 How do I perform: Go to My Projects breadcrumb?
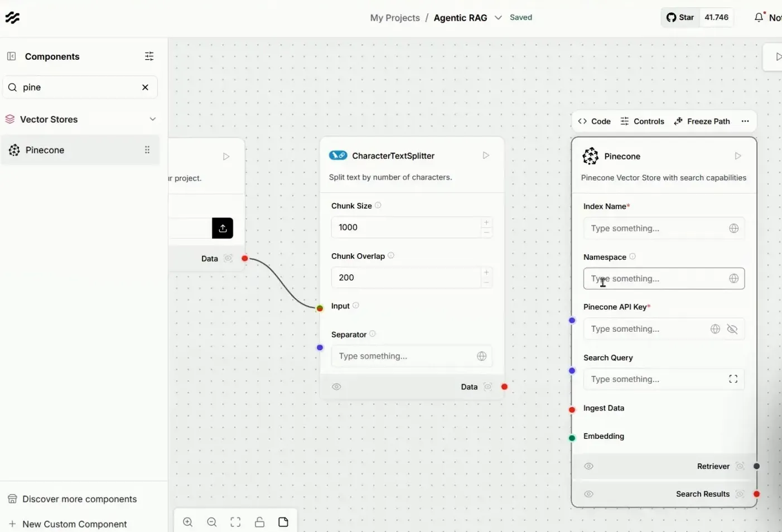(x=395, y=18)
